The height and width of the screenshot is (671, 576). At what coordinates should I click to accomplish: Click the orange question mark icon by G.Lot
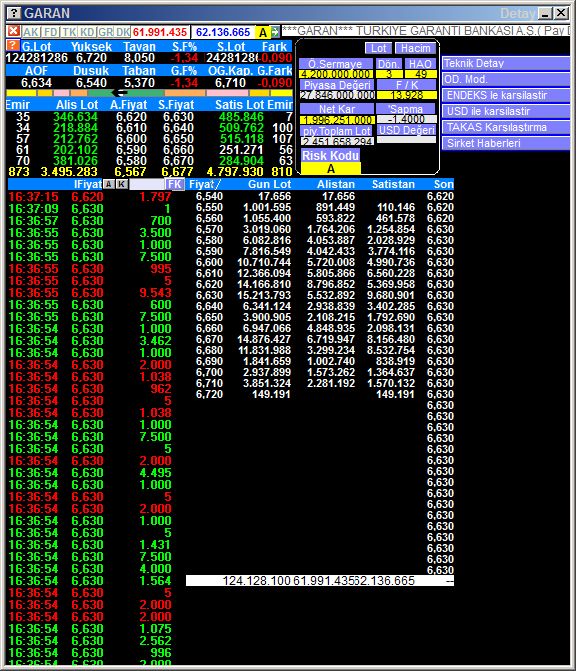pos(13,45)
